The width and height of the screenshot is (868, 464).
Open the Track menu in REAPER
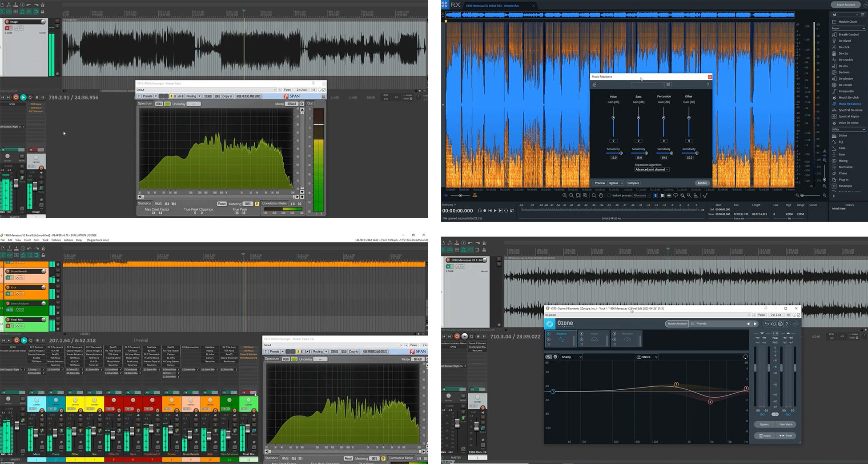pos(45,240)
